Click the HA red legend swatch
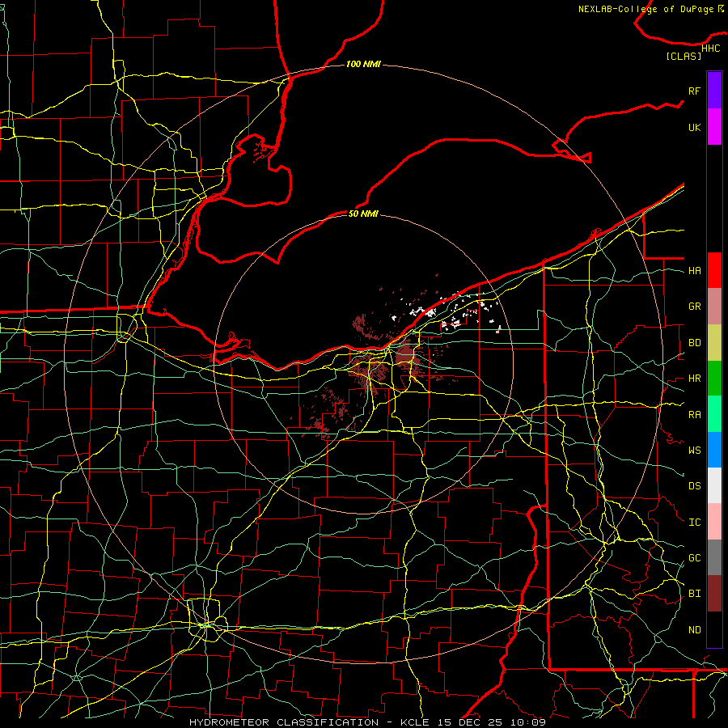The width and height of the screenshot is (728, 728). coord(714,270)
